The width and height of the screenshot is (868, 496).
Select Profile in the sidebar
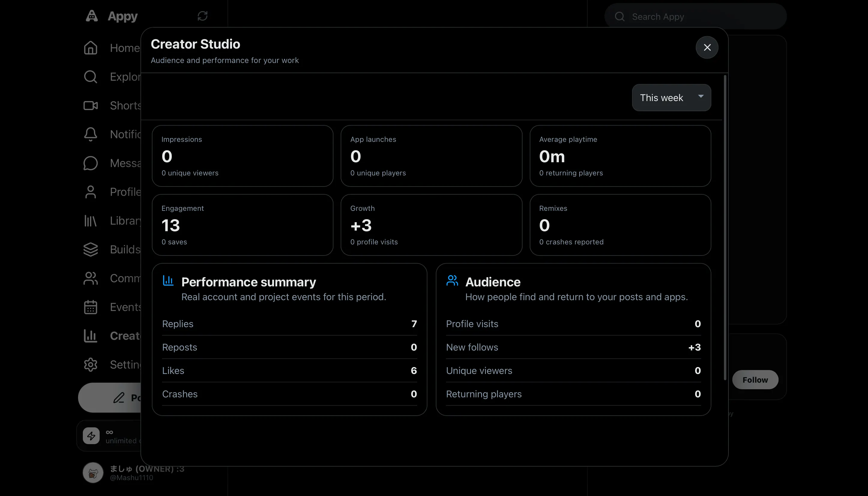point(113,192)
